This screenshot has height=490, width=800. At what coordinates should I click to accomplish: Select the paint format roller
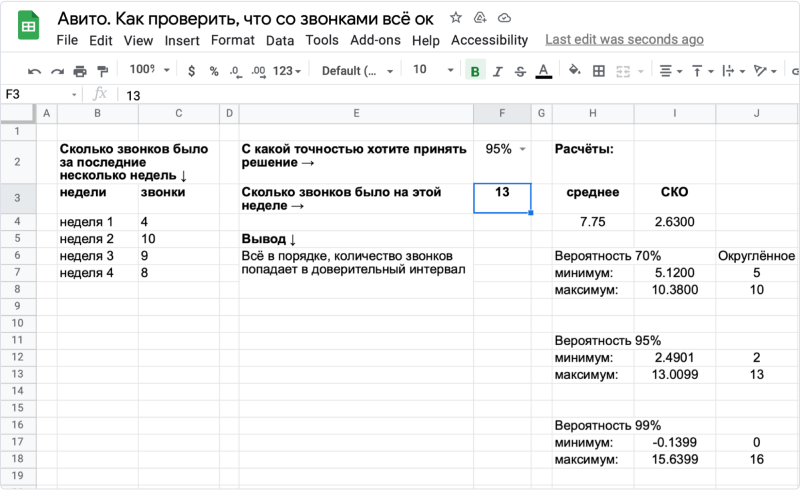tap(102, 71)
